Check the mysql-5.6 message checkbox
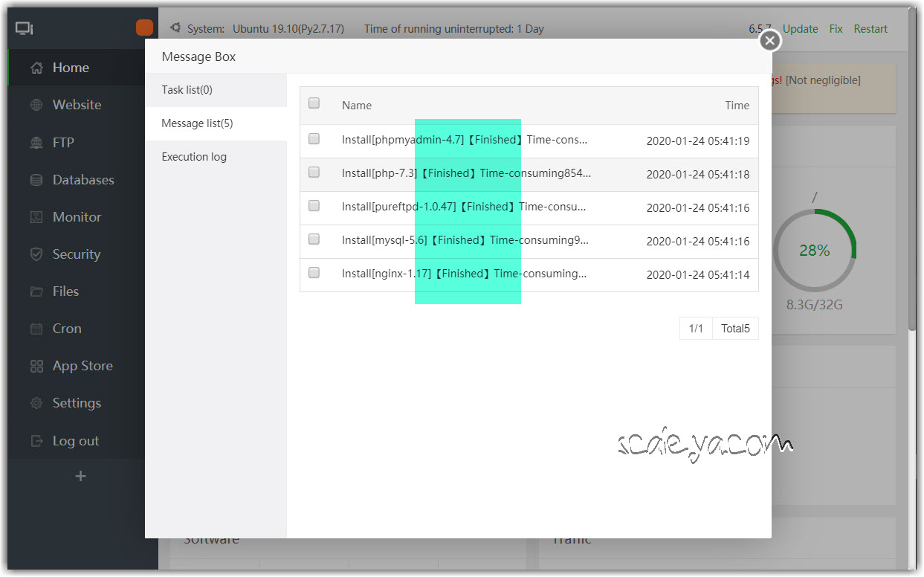The height and width of the screenshot is (577, 924). click(314, 239)
